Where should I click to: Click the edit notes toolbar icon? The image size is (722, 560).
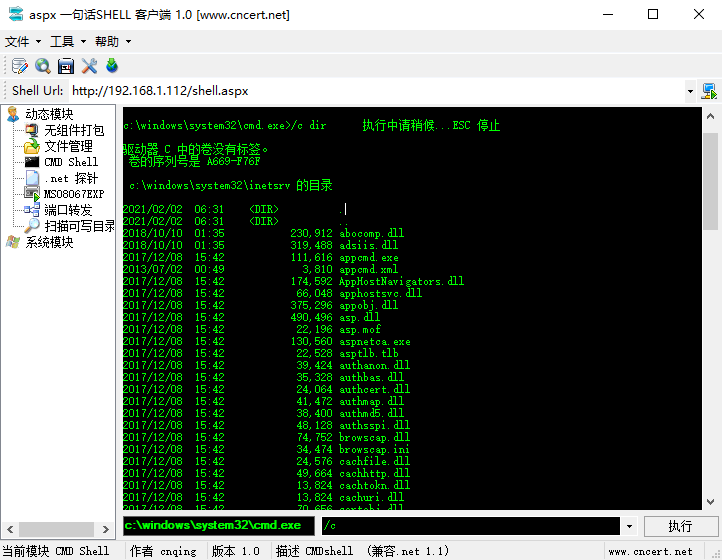tap(19, 66)
